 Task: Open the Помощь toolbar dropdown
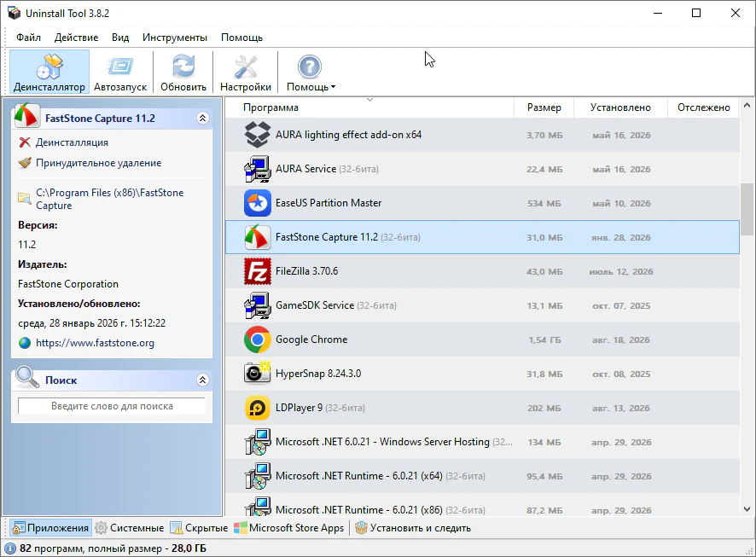(x=311, y=72)
